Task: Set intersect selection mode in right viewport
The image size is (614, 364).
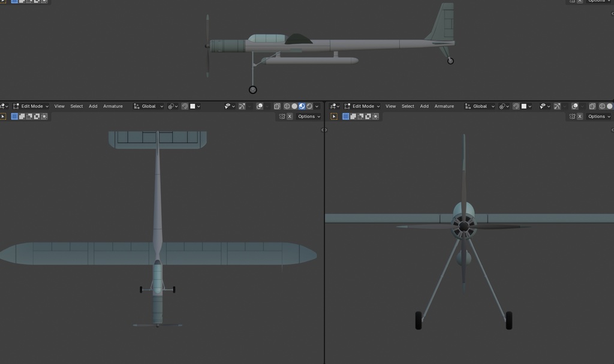Action: [x=375, y=116]
